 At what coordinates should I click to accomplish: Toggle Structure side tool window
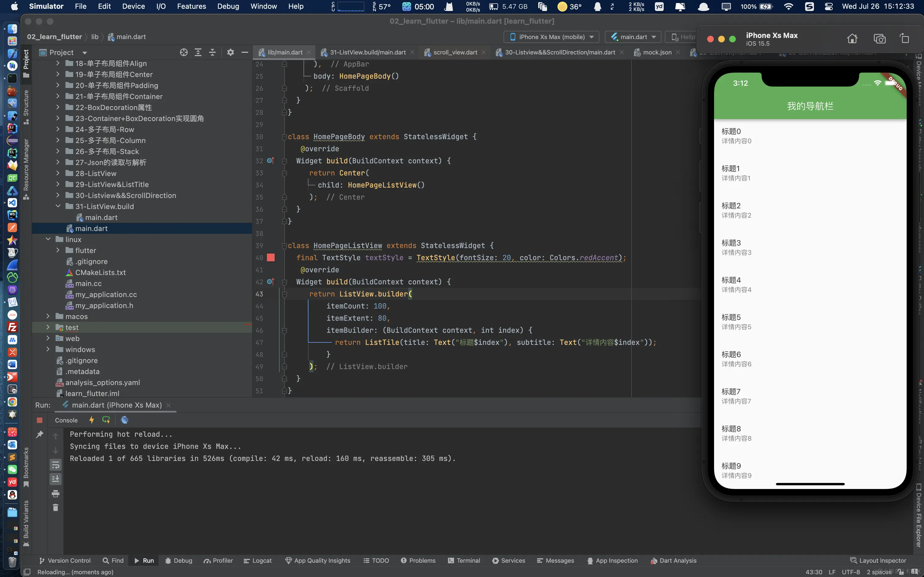click(26, 107)
